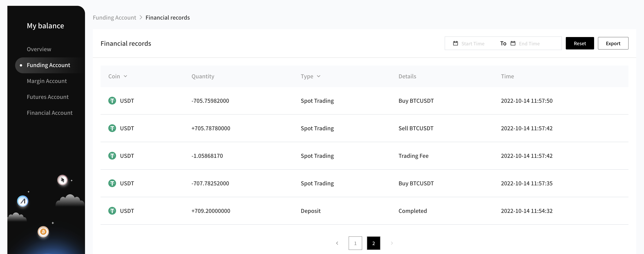Open Futures Account from sidebar
This screenshot has width=644, height=254.
48,97
